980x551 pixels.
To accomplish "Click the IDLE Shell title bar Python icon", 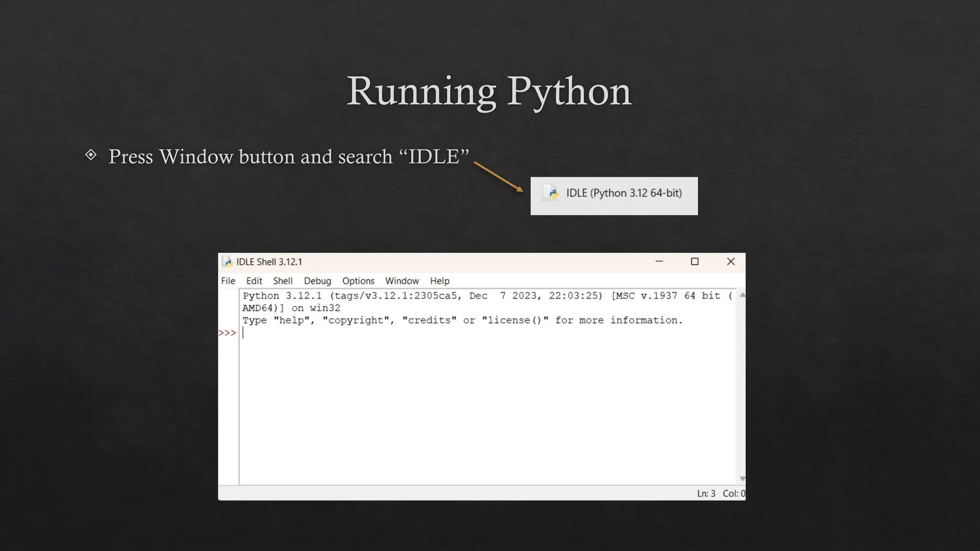I will [x=228, y=262].
